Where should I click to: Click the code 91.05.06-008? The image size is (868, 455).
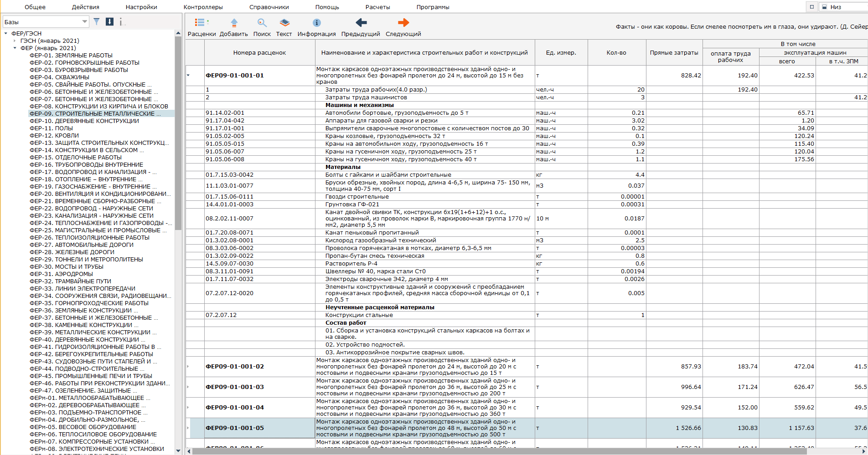click(225, 159)
